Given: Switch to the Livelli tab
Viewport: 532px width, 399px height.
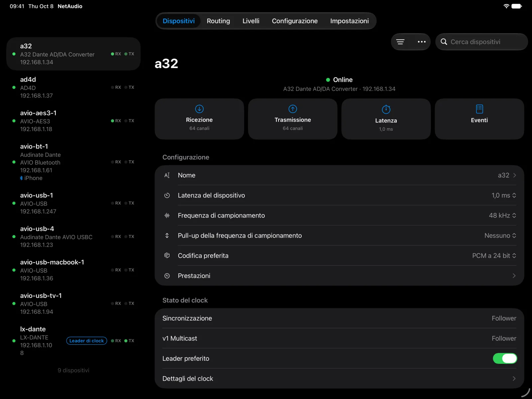Looking at the screenshot, I should tap(251, 21).
